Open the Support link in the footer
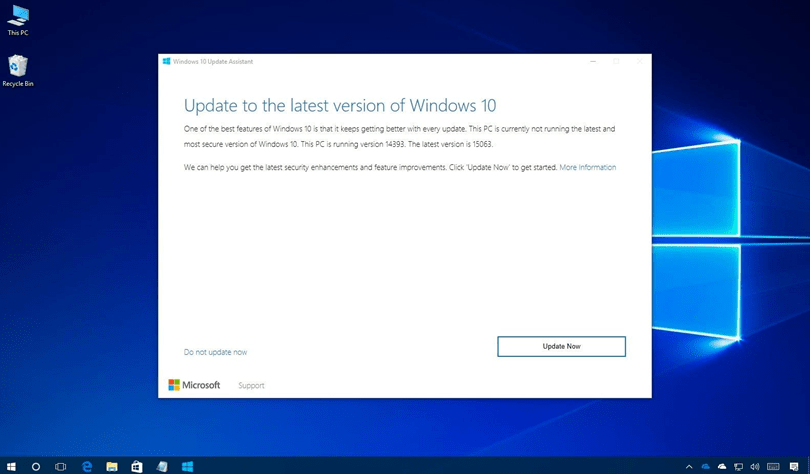 (251, 385)
